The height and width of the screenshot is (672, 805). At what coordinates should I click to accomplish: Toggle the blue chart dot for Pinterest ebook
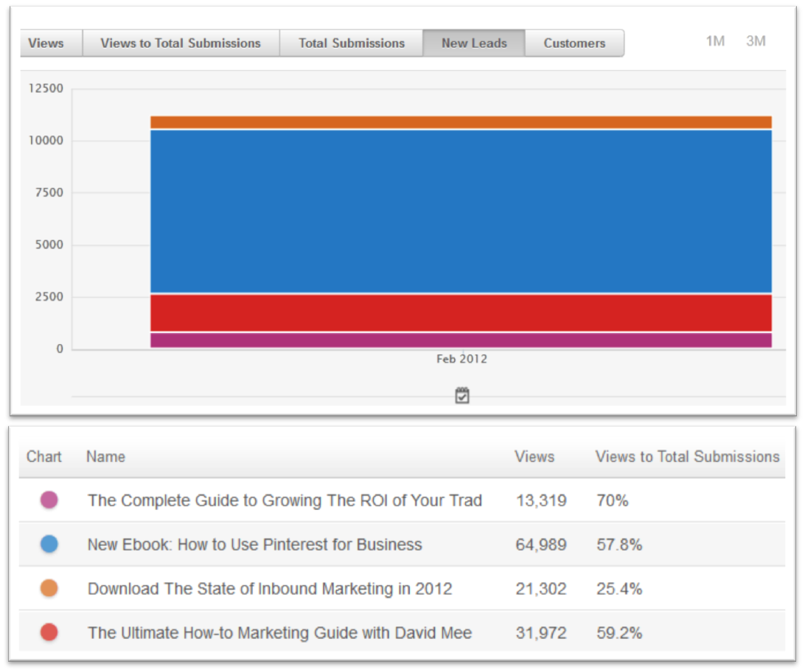click(49, 545)
